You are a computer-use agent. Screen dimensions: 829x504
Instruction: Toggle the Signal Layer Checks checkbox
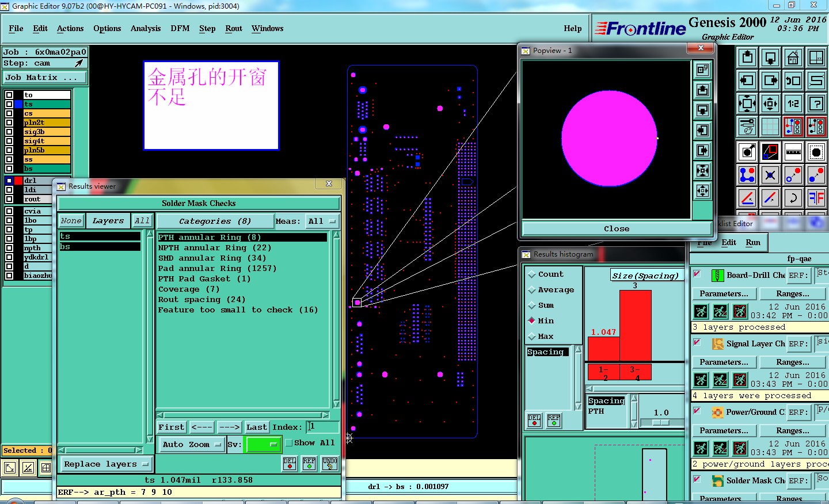click(697, 342)
